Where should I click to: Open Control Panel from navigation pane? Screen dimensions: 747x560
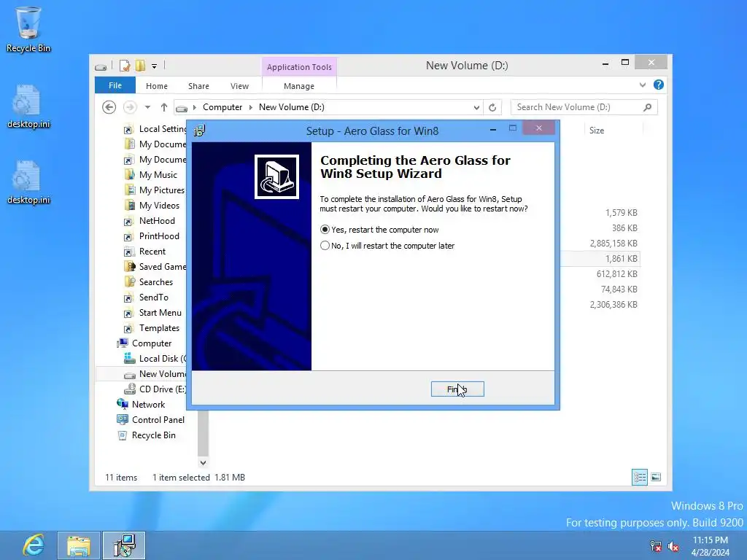pyautogui.click(x=150, y=419)
